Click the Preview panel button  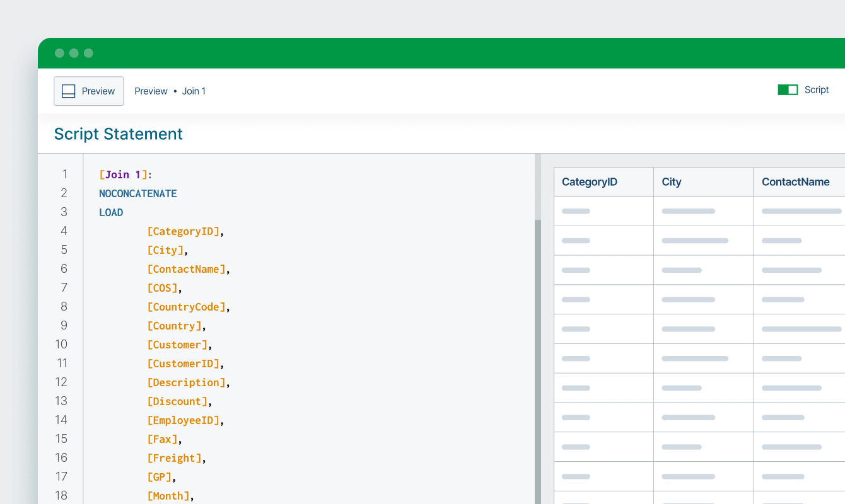pos(89,91)
